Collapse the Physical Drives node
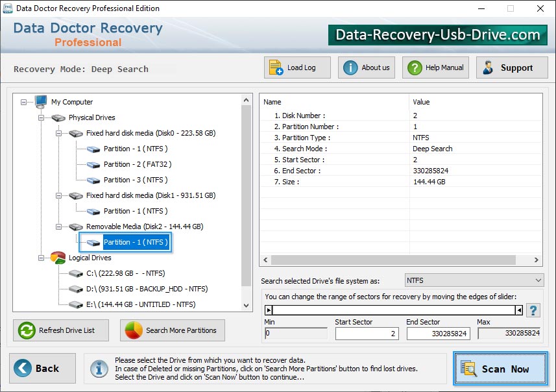This screenshot has width=556, height=392. 41,117
